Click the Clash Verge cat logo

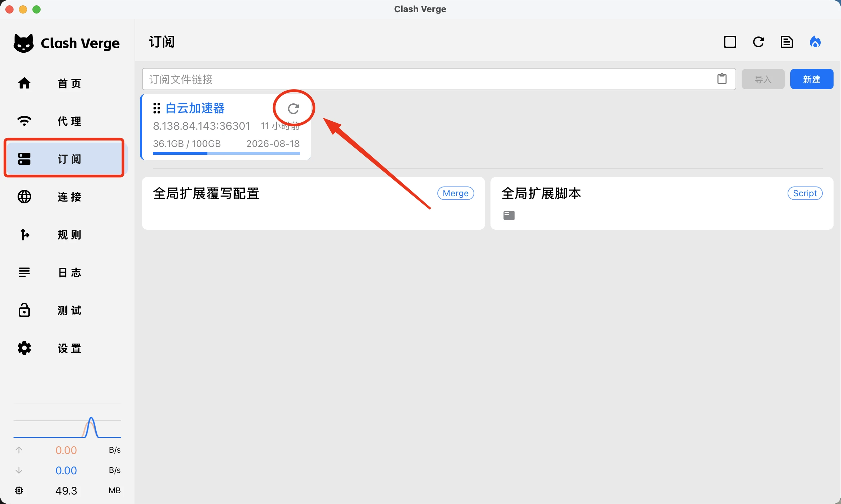coord(23,43)
